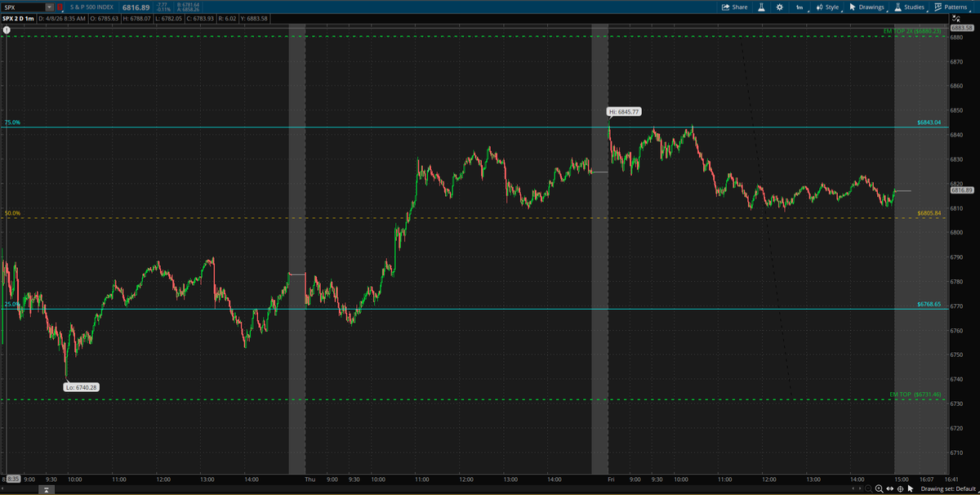980x495 pixels.
Task: Activate the crosshair tool in the status bar
Action: tap(901, 488)
